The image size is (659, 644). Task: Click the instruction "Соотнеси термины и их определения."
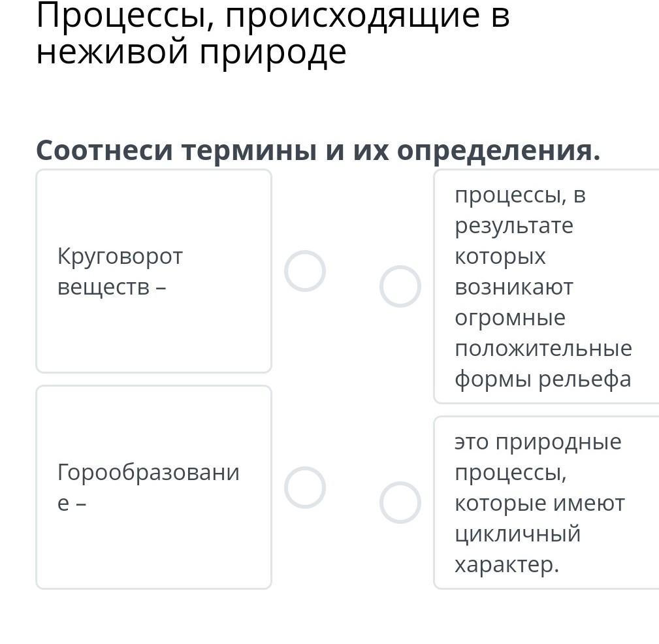point(318,151)
